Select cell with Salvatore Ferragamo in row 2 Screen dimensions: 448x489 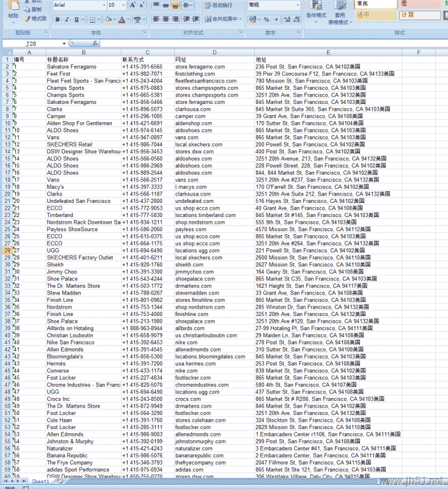84,67
